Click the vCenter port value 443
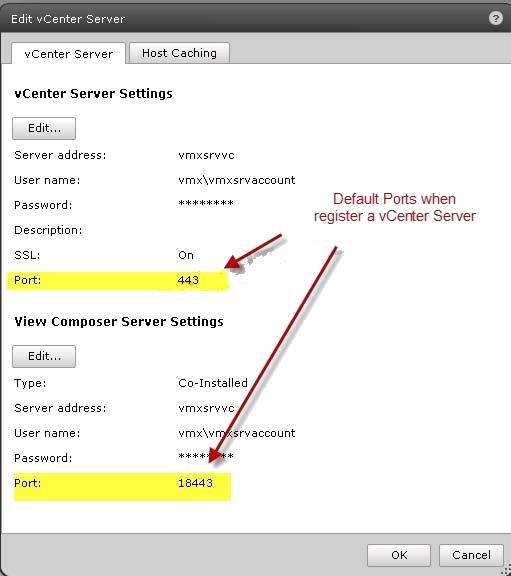The width and height of the screenshot is (511, 576). (x=188, y=280)
